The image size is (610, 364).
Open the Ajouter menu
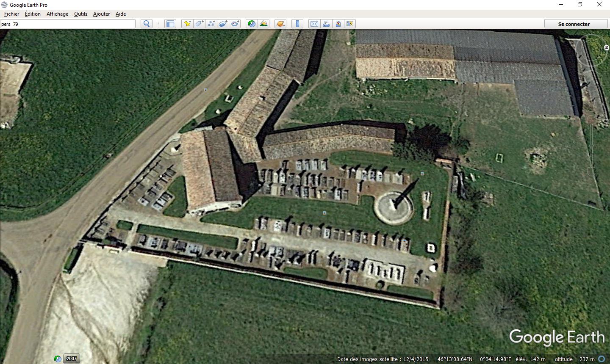[x=101, y=14]
